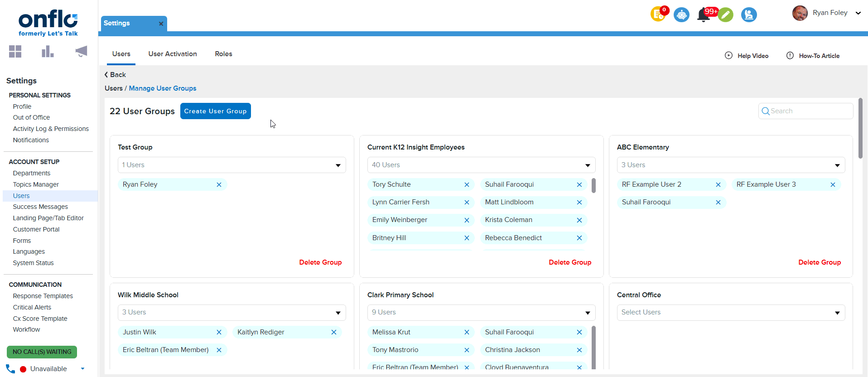Open the notifications bell icon

pos(703,15)
